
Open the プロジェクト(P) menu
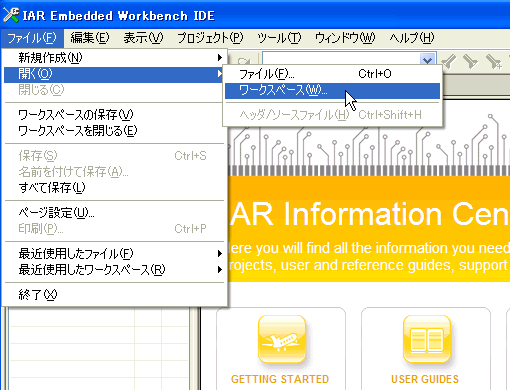point(210,38)
